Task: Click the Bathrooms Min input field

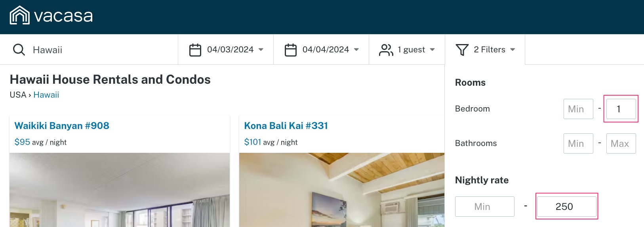Action: pyautogui.click(x=578, y=143)
